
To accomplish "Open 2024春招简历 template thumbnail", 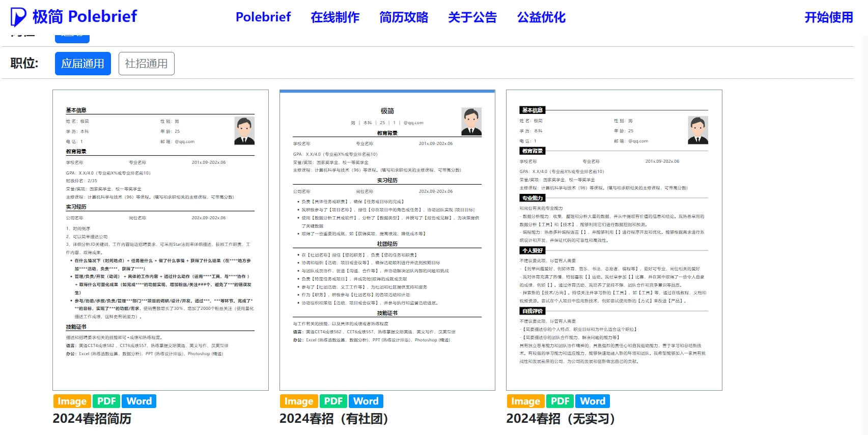I will tap(160, 240).
